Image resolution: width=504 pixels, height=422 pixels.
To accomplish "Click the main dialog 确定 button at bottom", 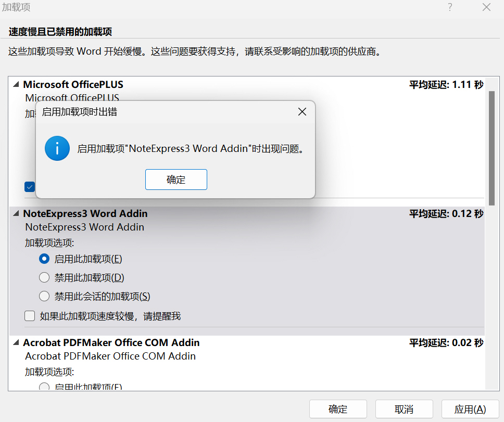I will (338, 409).
